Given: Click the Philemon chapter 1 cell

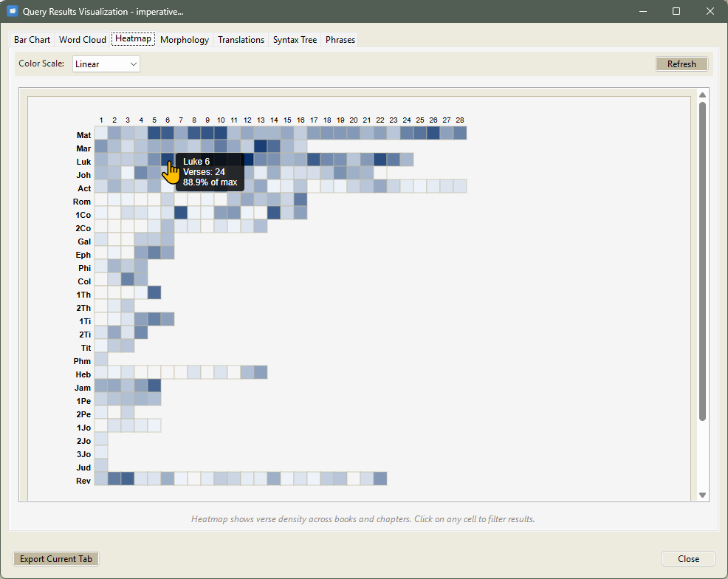Looking at the screenshot, I should click(x=101, y=359).
